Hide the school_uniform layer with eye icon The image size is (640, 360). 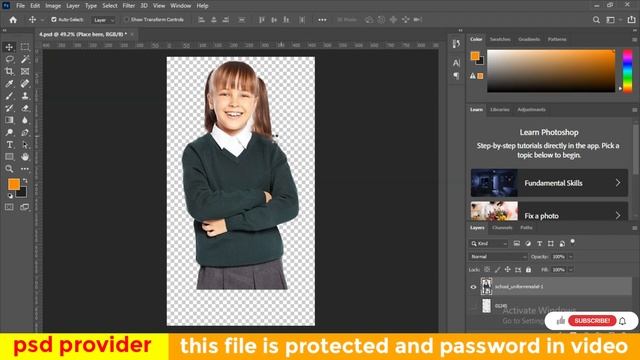473,287
